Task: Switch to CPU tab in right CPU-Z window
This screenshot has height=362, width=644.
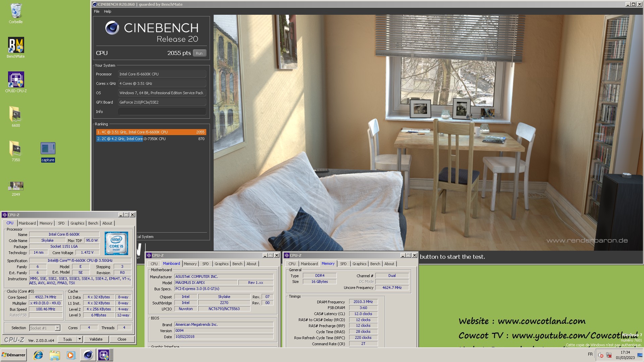Action: (292, 264)
